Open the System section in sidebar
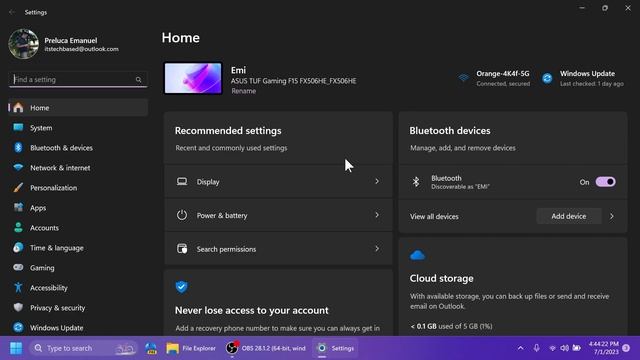This screenshot has width=640, height=360. (x=78, y=128)
